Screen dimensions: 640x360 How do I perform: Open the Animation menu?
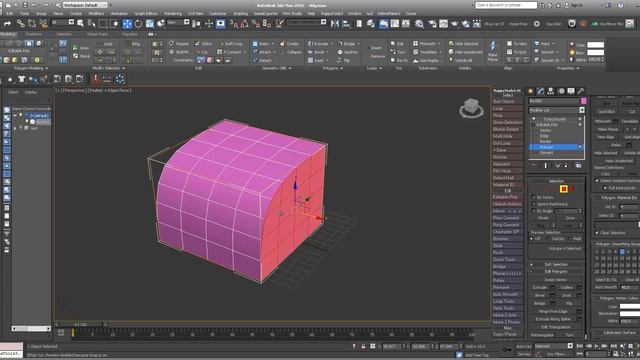click(x=119, y=13)
